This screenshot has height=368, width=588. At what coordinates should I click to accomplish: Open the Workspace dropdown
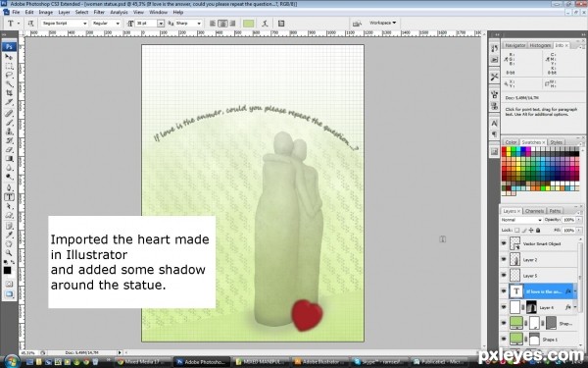382,23
